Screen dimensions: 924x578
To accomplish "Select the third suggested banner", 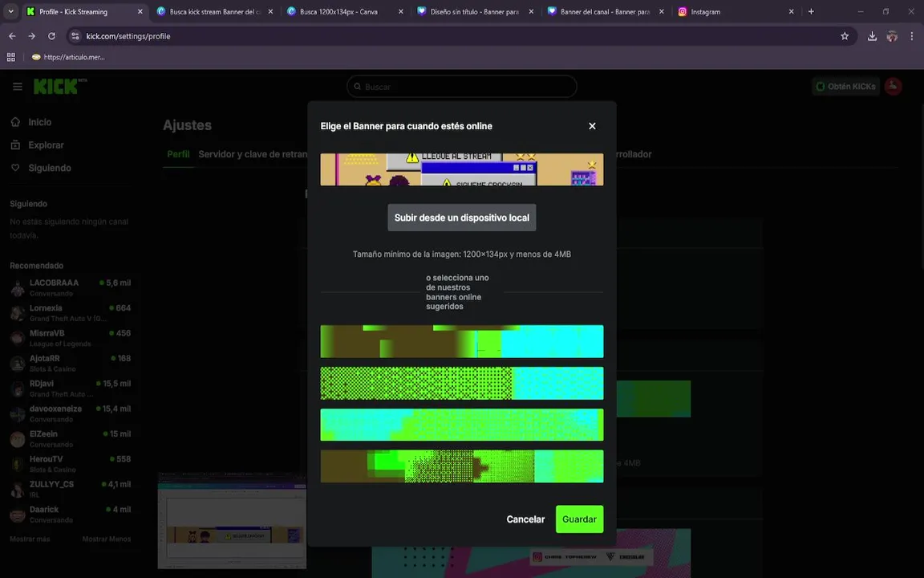I will coord(461,425).
